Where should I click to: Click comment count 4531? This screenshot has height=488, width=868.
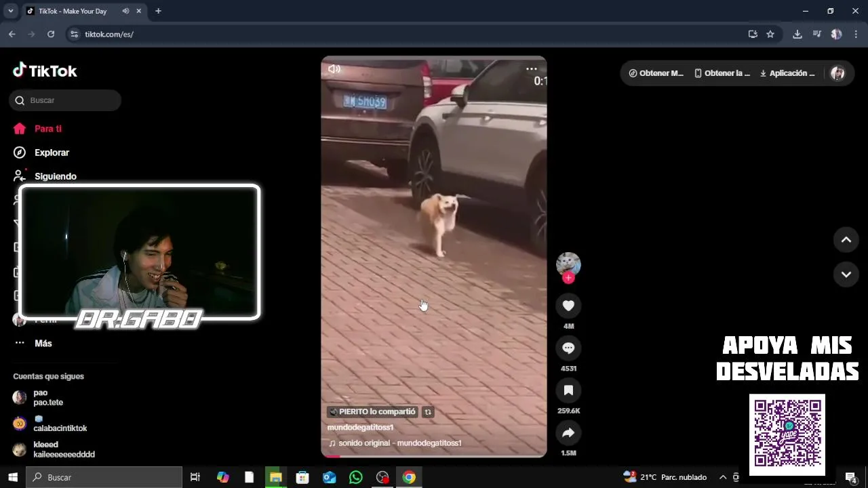click(x=568, y=369)
